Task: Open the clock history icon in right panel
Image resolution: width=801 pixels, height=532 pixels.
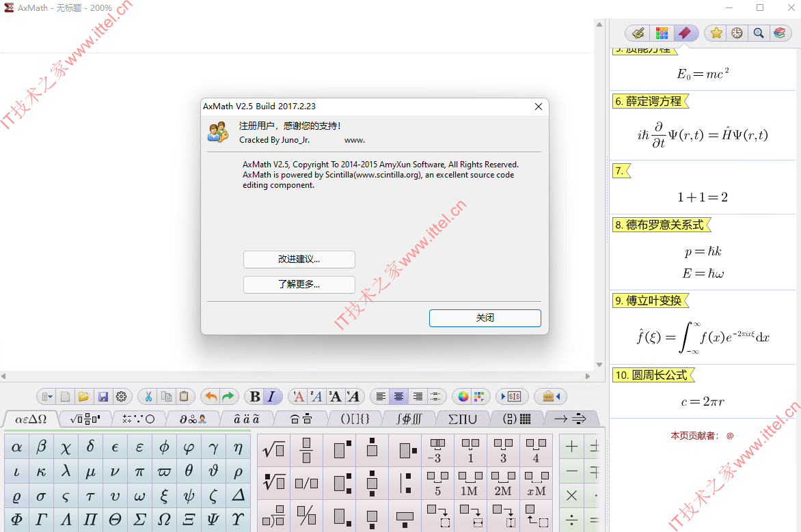Action: [x=737, y=33]
